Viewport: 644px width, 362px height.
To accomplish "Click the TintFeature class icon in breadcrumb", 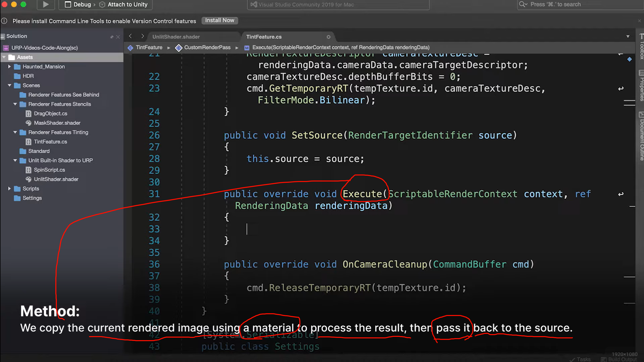I will point(130,48).
